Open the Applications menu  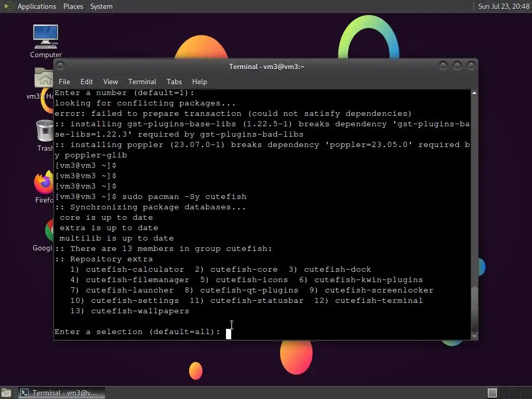pyautogui.click(x=37, y=6)
